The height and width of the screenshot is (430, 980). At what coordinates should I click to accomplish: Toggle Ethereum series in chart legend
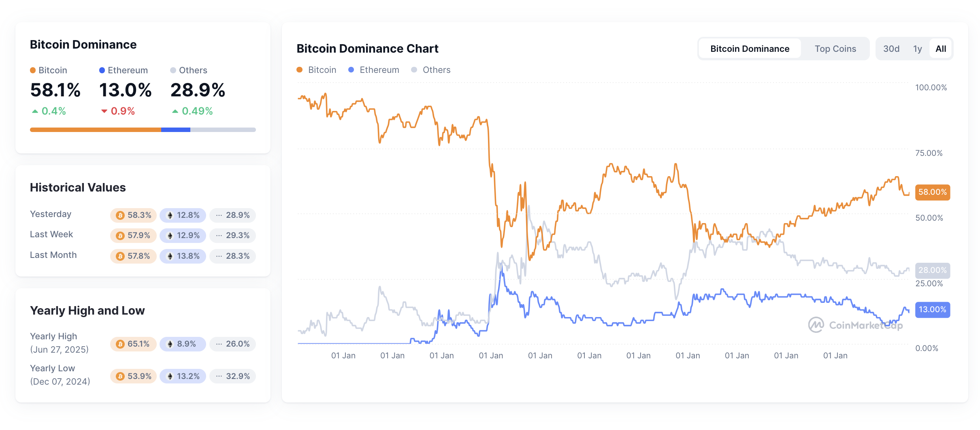[x=373, y=70]
